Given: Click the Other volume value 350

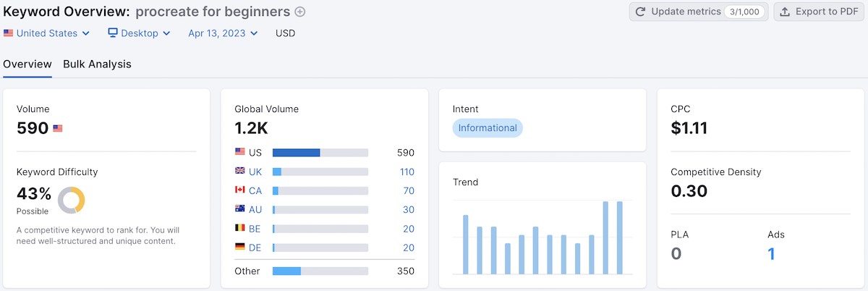Looking at the screenshot, I should pyautogui.click(x=406, y=271).
